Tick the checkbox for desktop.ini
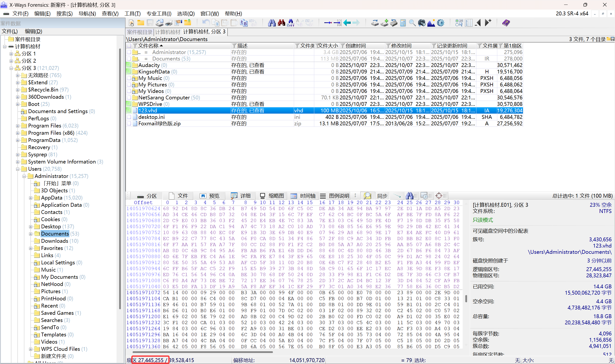The height and width of the screenshot is (364, 615). click(x=129, y=117)
